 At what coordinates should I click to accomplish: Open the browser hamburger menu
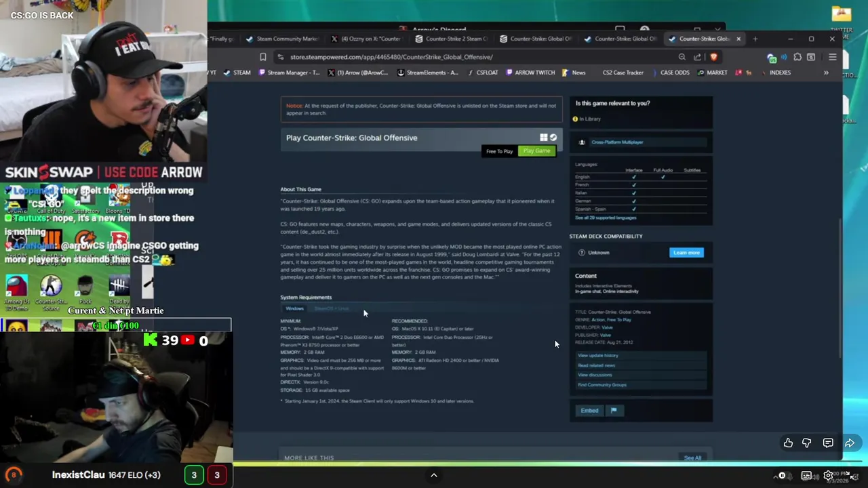pos(833,57)
